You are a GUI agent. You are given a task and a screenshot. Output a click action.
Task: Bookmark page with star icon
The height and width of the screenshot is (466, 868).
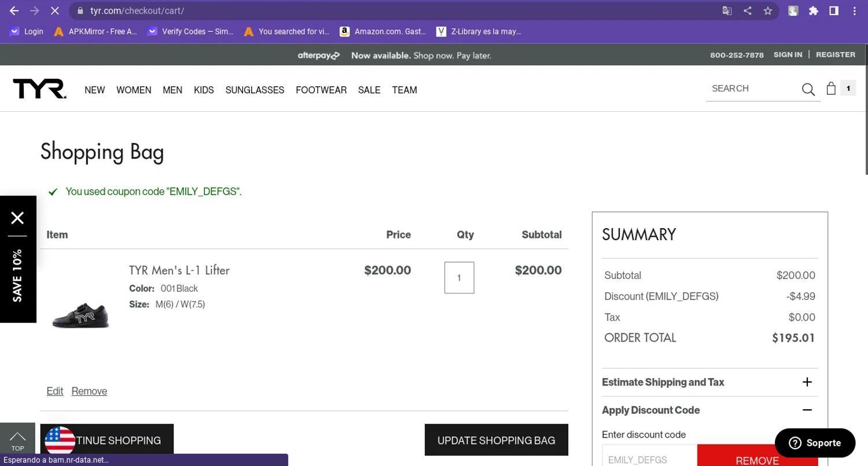pyautogui.click(x=767, y=10)
